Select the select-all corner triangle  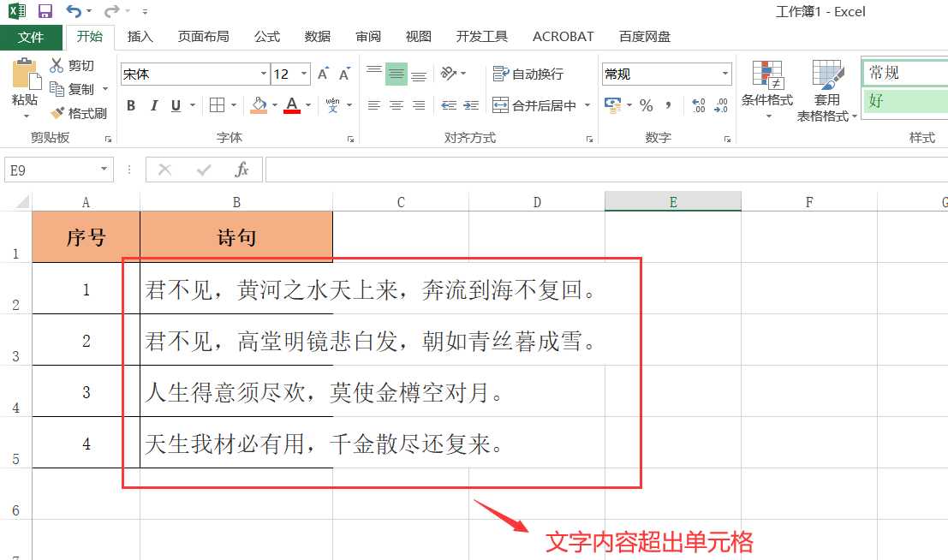coord(21,201)
